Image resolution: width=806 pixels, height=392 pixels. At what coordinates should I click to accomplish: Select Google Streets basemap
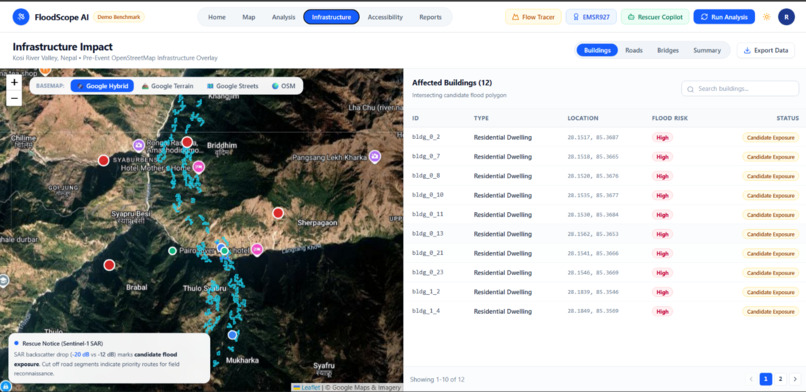pyautogui.click(x=233, y=86)
